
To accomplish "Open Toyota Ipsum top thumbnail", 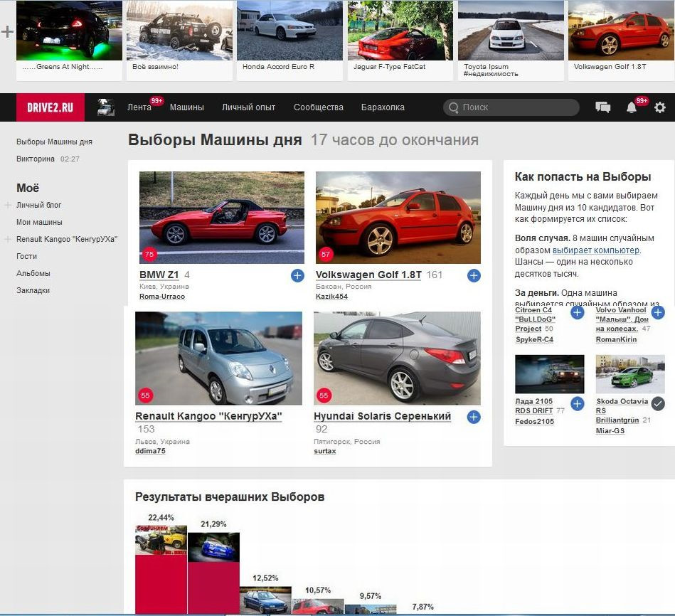I will [x=511, y=30].
